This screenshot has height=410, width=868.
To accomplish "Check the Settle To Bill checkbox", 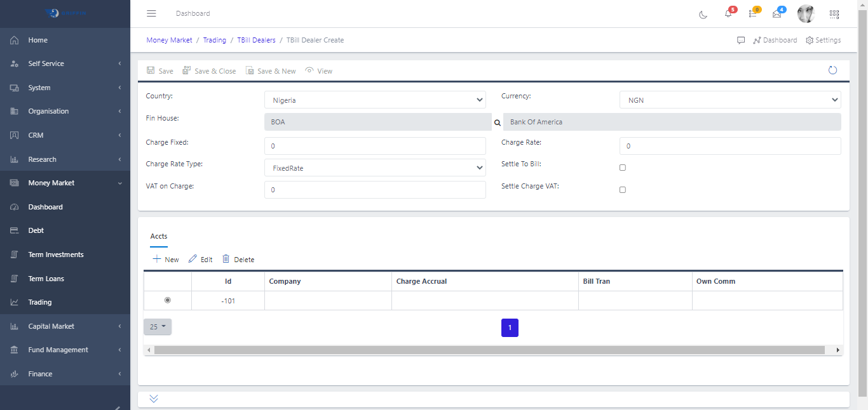I will (x=623, y=168).
